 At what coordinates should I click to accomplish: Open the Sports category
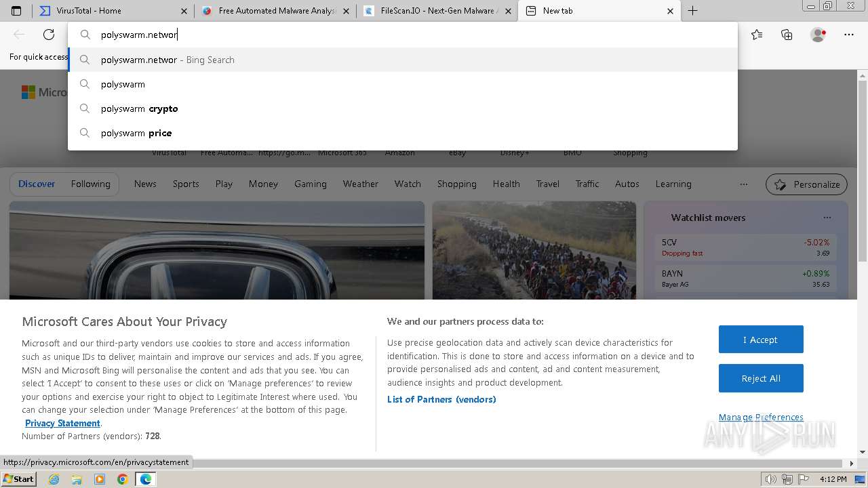tap(186, 184)
